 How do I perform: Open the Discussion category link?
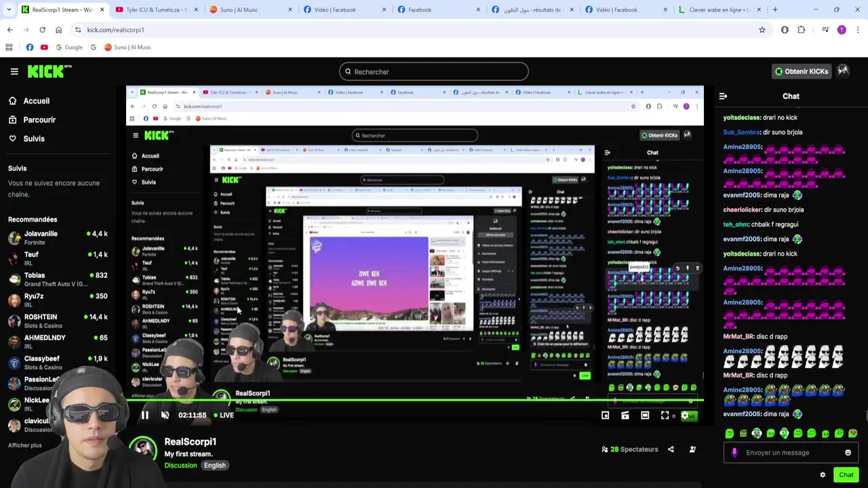coord(180,466)
